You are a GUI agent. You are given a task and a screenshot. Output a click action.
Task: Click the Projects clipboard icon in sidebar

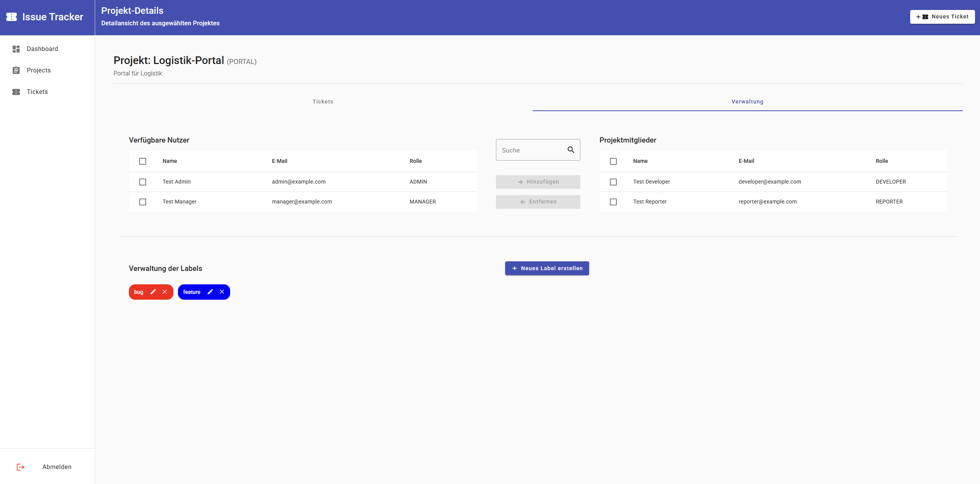point(16,71)
